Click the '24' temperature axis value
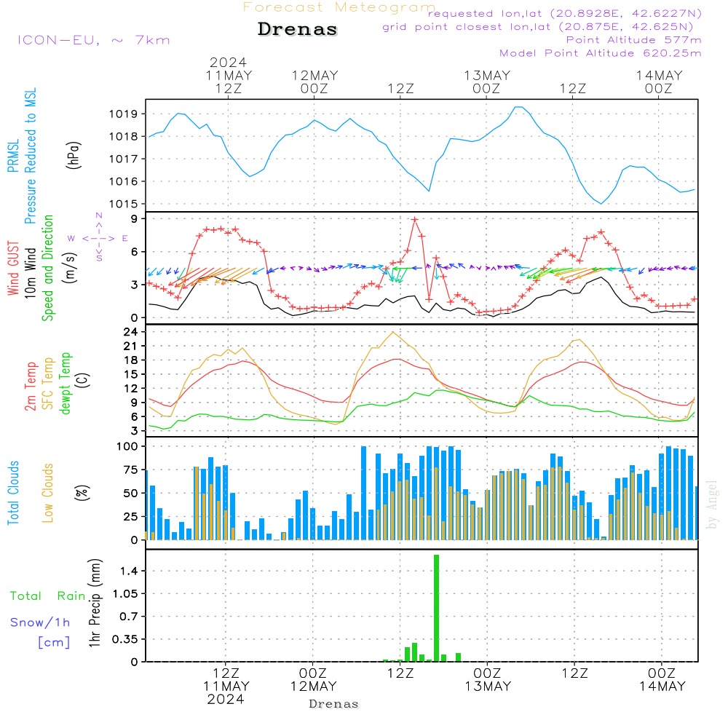The image size is (728, 728). [x=131, y=332]
